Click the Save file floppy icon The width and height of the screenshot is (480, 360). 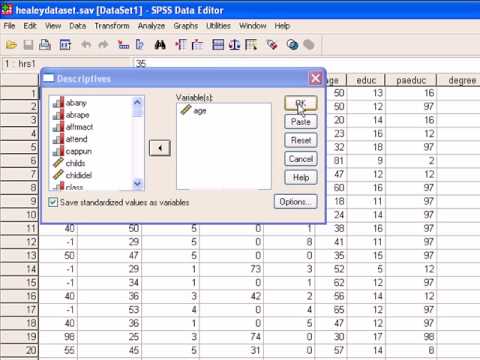point(28,45)
